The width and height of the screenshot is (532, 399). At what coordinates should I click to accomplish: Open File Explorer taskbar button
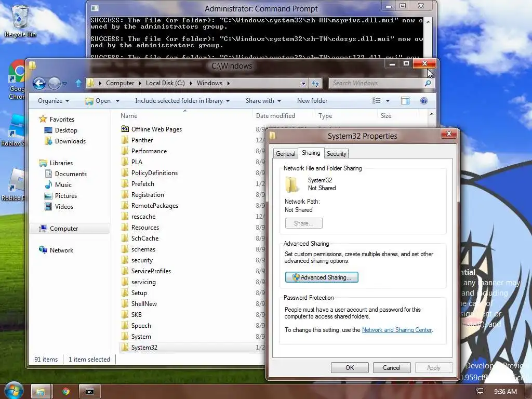41,392
